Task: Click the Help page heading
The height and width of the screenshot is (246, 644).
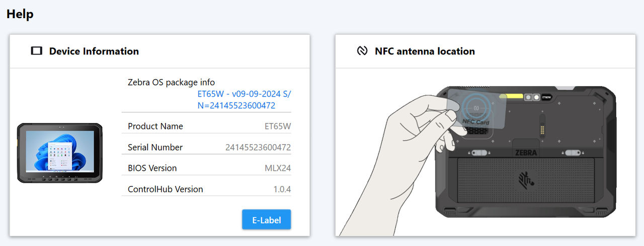Action: pos(20,14)
